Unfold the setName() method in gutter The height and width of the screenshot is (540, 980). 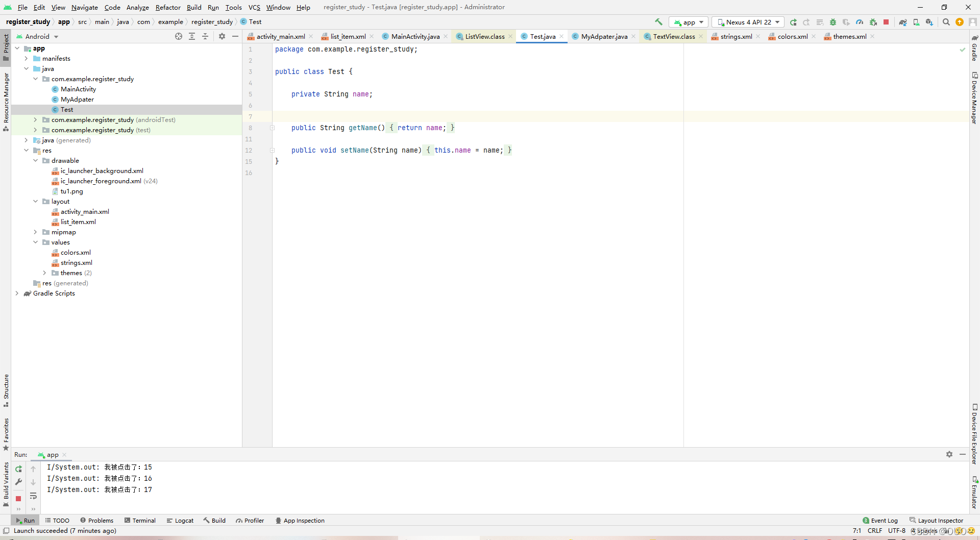point(272,150)
